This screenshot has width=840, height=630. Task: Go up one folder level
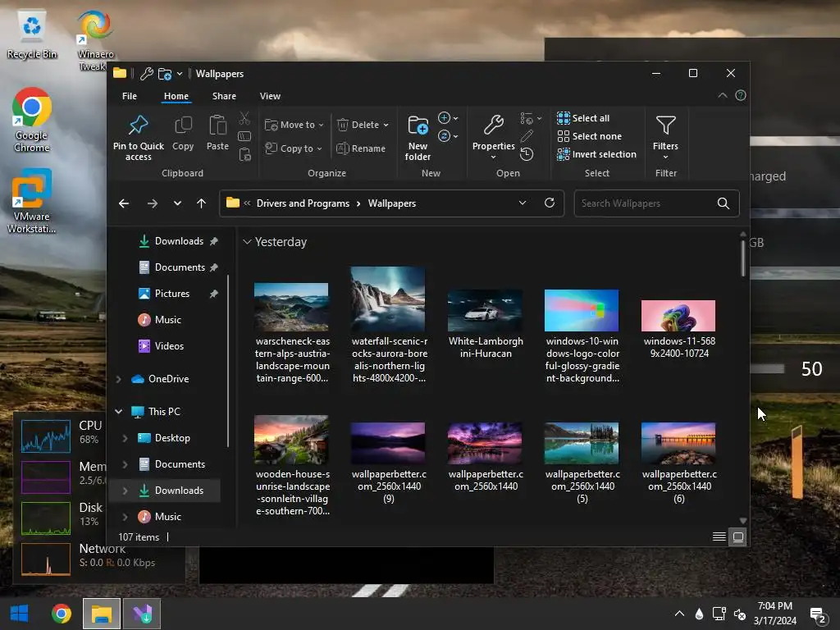coord(202,203)
